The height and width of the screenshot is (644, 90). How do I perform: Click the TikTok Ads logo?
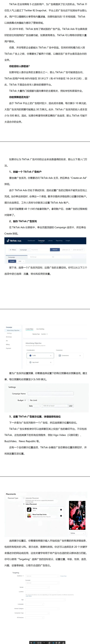(14, 241)
